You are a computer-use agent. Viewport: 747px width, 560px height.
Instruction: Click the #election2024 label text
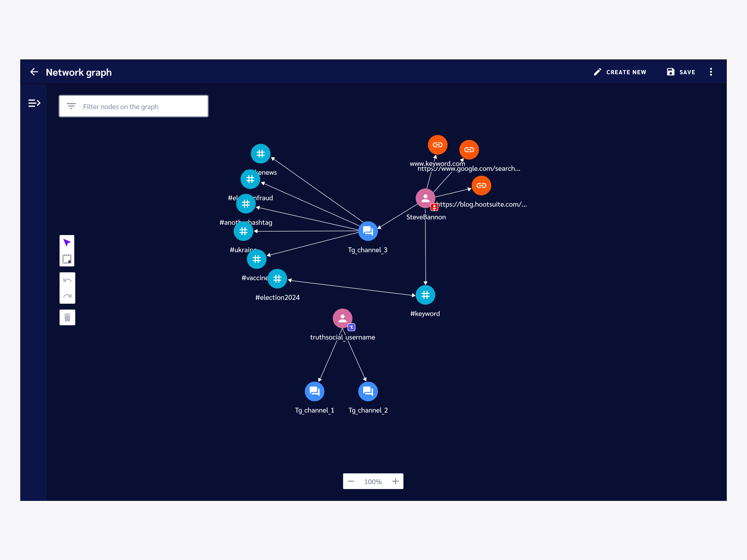(278, 297)
